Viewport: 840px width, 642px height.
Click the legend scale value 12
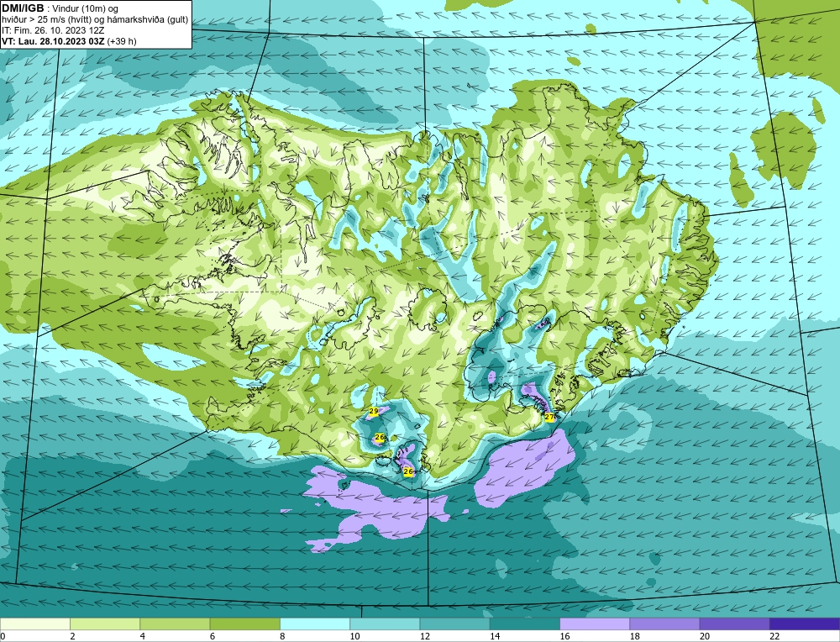tap(424, 636)
